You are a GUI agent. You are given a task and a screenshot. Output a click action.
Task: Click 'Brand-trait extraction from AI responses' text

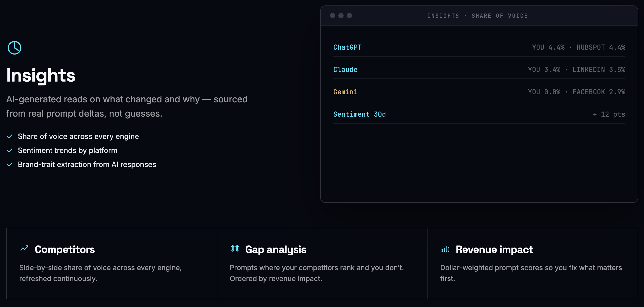pyautogui.click(x=87, y=165)
